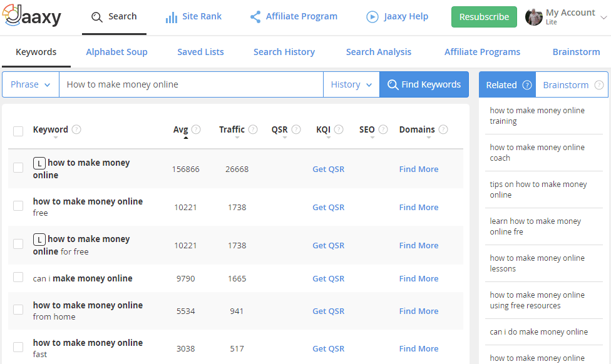Click L badge on 'online for free' row

point(39,240)
